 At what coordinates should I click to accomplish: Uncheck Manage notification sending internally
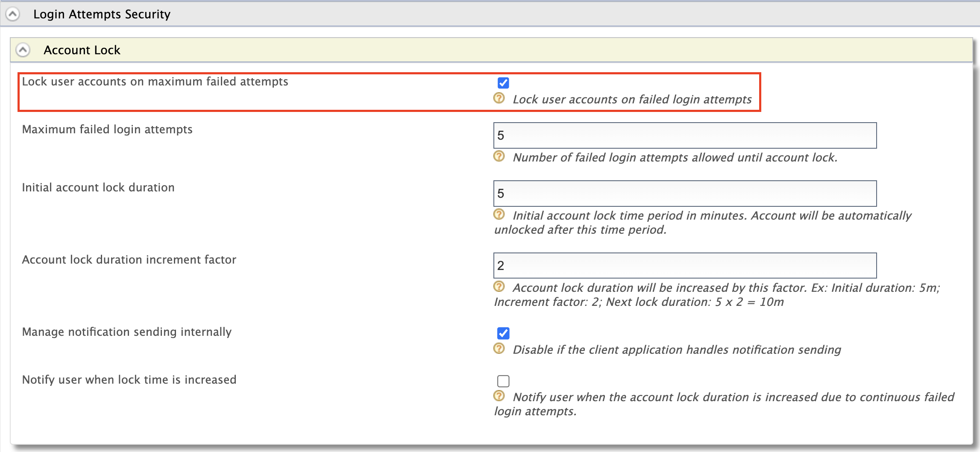(503, 333)
